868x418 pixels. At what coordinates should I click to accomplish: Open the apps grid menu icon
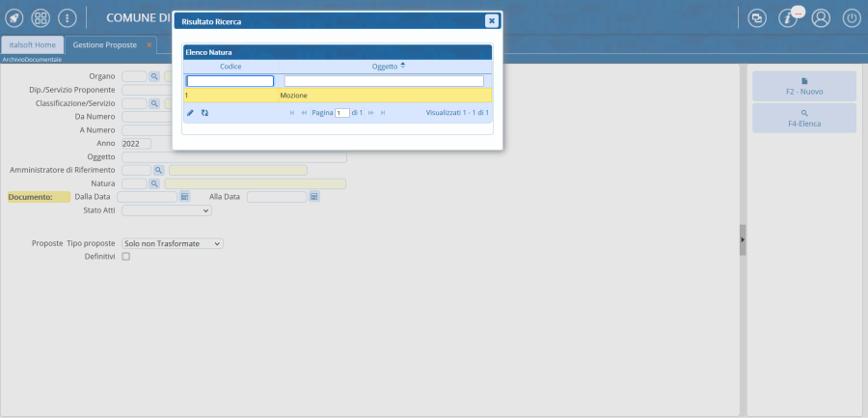click(41, 17)
